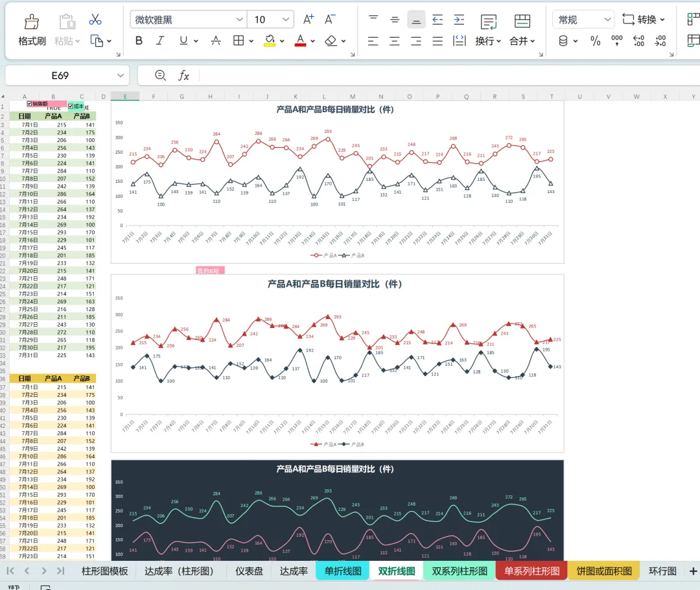The height and width of the screenshot is (590, 700).
Task: Align cell content to vertical middle
Action: (x=395, y=19)
